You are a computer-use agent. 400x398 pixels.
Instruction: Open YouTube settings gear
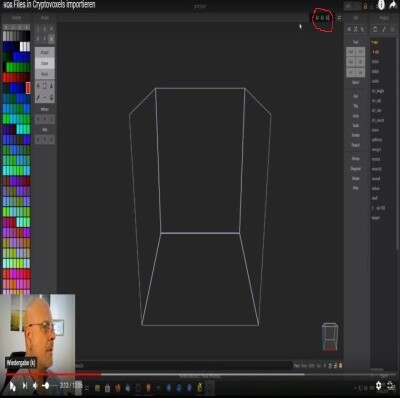coord(379,386)
